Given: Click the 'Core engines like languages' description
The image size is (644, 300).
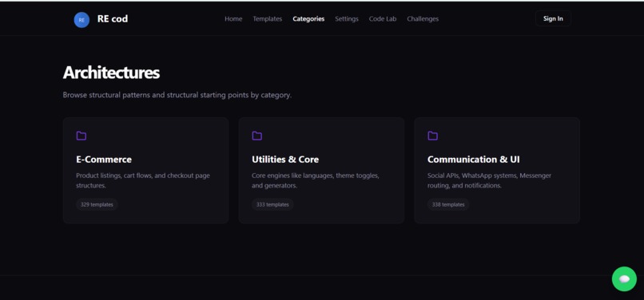Looking at the screenshot, I should (316, 180).
